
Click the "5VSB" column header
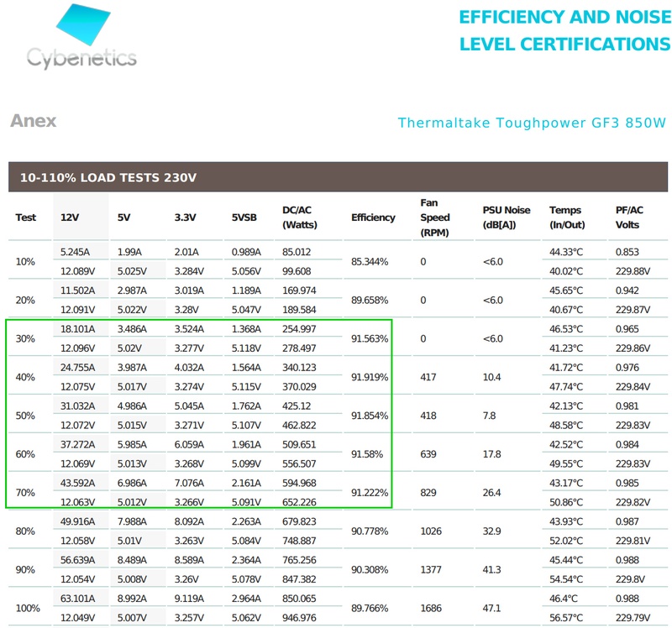tap(244, 217)
